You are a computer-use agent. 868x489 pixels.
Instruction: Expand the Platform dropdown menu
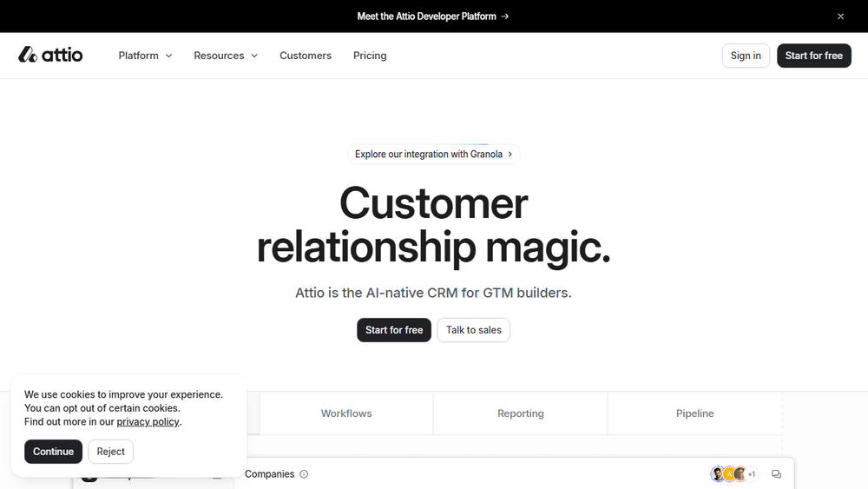coord(145,56)
